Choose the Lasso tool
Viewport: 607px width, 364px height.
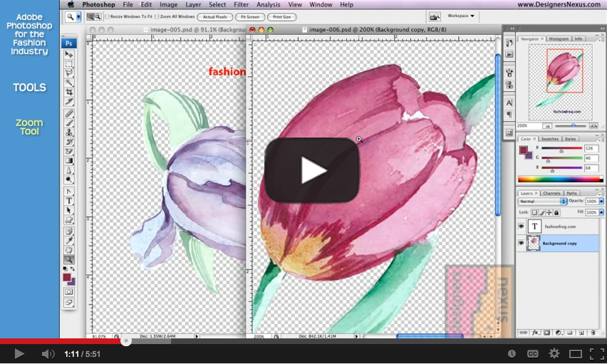pos(69,73)
